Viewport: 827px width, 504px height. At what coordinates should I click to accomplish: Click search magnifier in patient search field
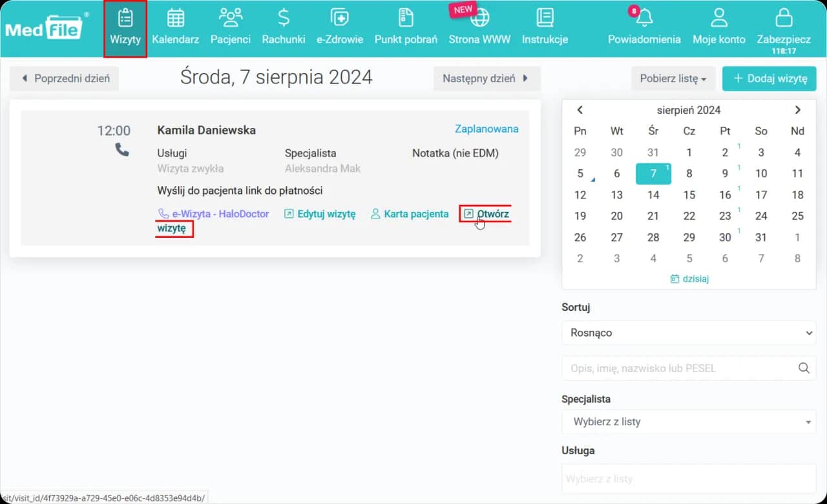804,368
